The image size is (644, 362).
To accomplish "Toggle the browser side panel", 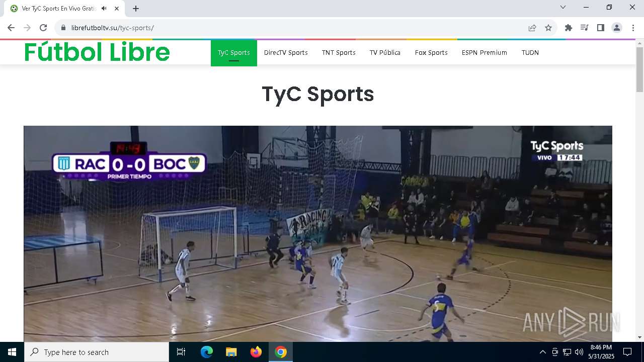I will tap(601, 28).
